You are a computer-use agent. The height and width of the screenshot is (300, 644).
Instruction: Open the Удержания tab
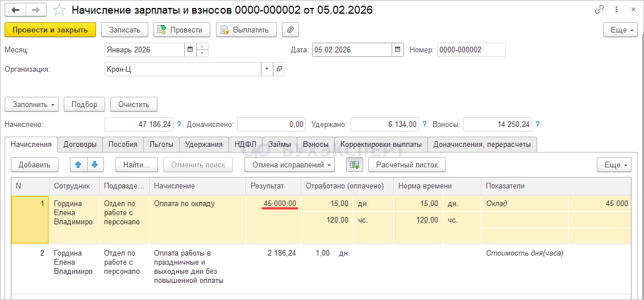204,145
